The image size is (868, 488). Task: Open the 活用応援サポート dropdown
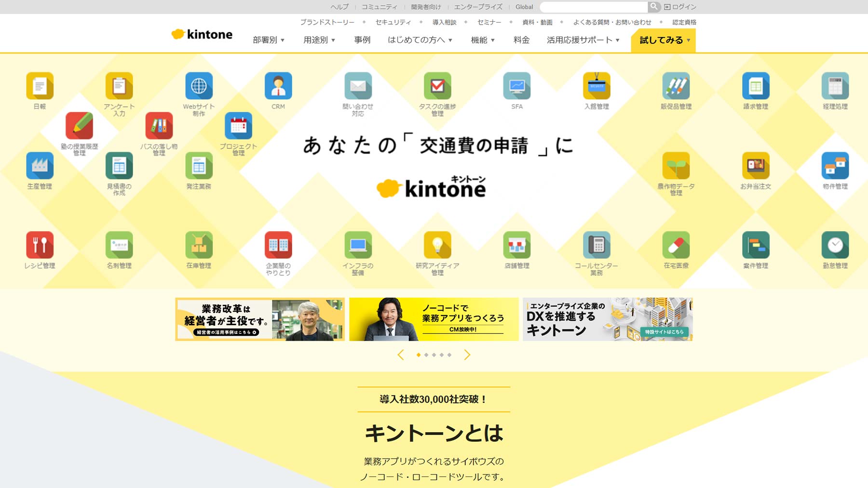point(583,40)
